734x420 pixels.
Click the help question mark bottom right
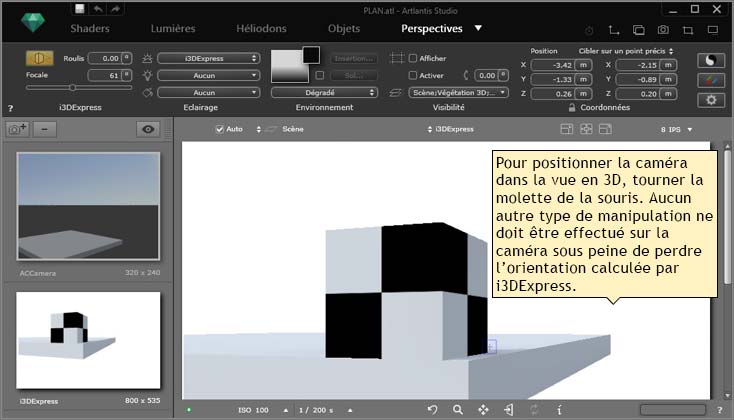coord(720,410)
